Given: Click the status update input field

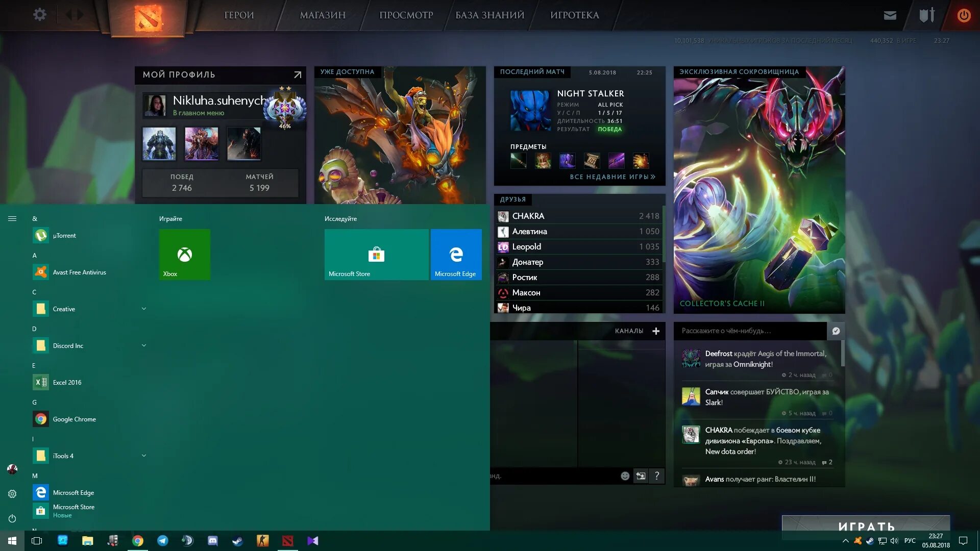Looking at the screenshot, I should 750,331.
